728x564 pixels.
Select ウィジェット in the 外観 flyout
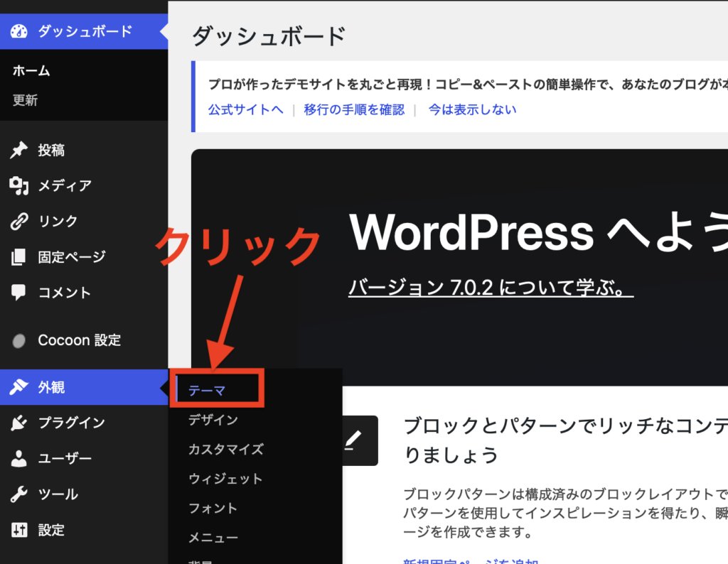click(225, 479)
